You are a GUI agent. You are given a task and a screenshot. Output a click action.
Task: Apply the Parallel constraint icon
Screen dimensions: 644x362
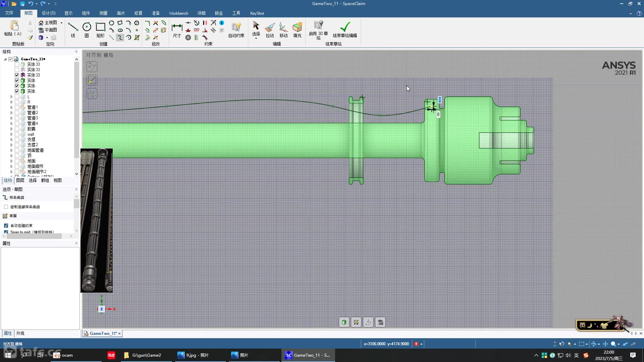(205, 23)
